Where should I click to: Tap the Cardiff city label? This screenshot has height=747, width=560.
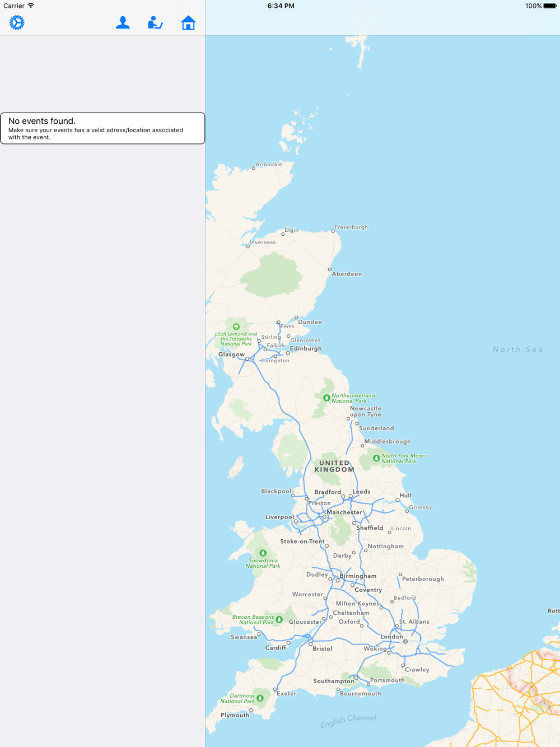276,647
